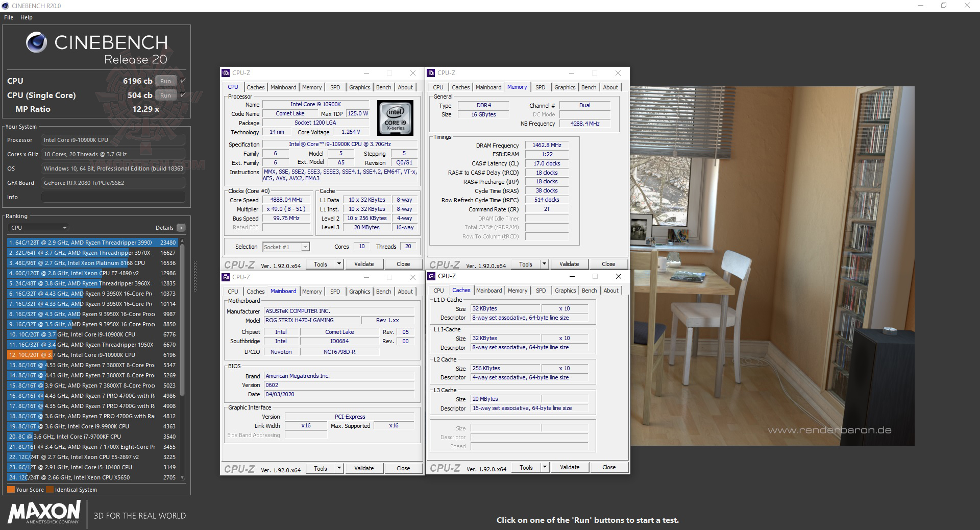
Task: Switch to the SPD tab in CPU-Z
Action: click(x=335, y=87)
